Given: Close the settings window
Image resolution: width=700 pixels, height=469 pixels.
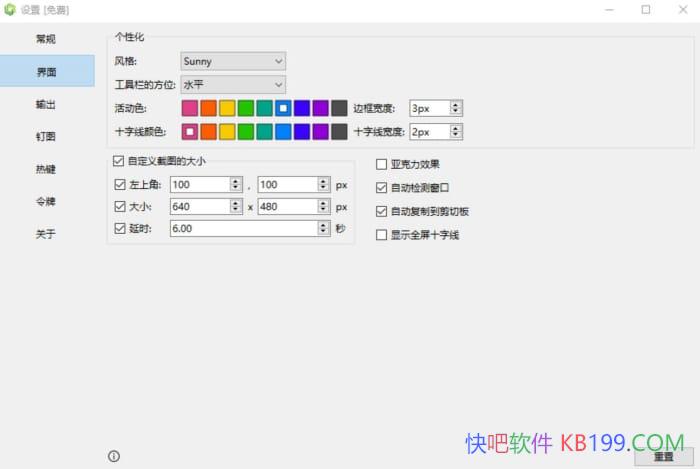Looking at the screenshot, I should (683, 9).
